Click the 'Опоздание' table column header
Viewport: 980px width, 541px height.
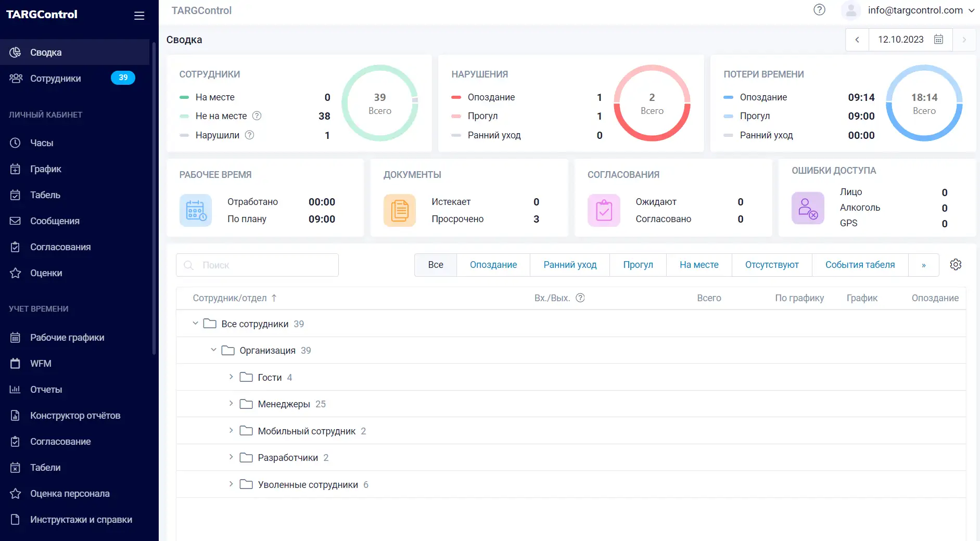(935, 298)
